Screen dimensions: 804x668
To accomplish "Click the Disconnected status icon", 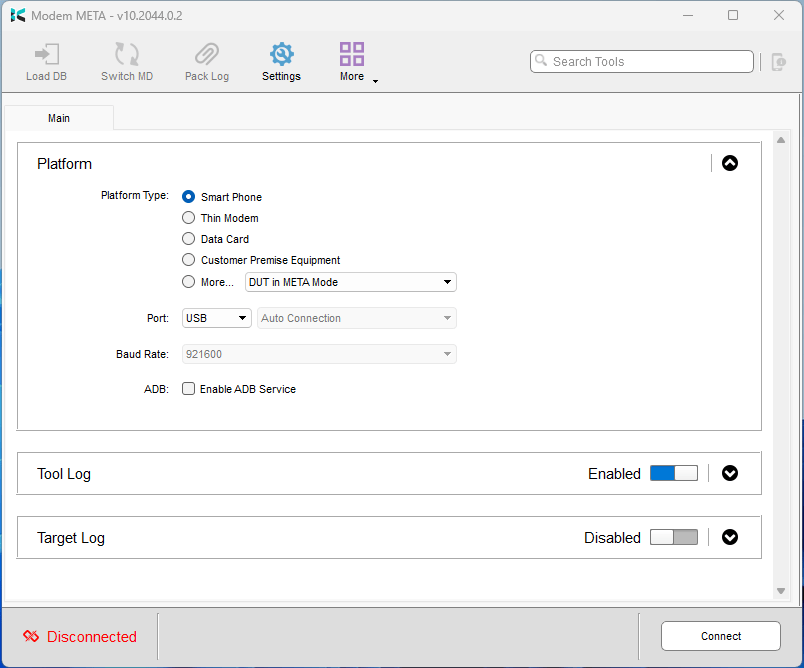I will (30, 636).
